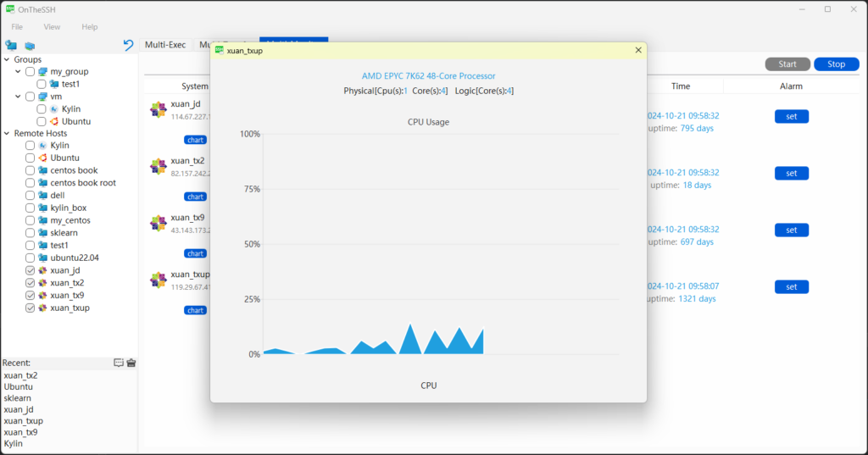Screen dimensions: 868x455
Task: Click the xuan_tx9 host icon in monitor list
Action: click(158, 223)
